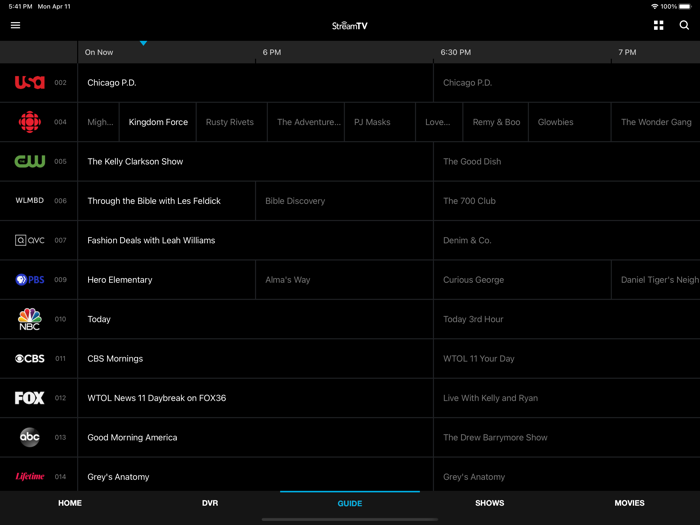Select the Lifetime channel logo
Viewport: 700px width, 525px height.
click(29, 476)
